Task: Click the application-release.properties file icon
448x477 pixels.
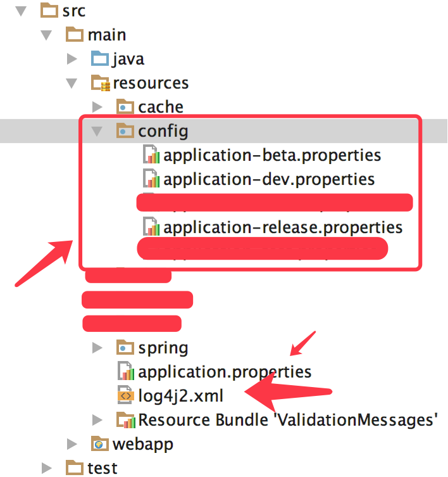Action: 151,227
